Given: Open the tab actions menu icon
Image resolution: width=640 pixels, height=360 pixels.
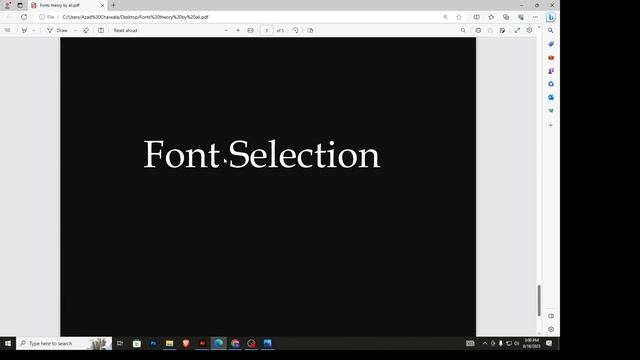Looking at the screenshot, I should click(x=20, y=5).
